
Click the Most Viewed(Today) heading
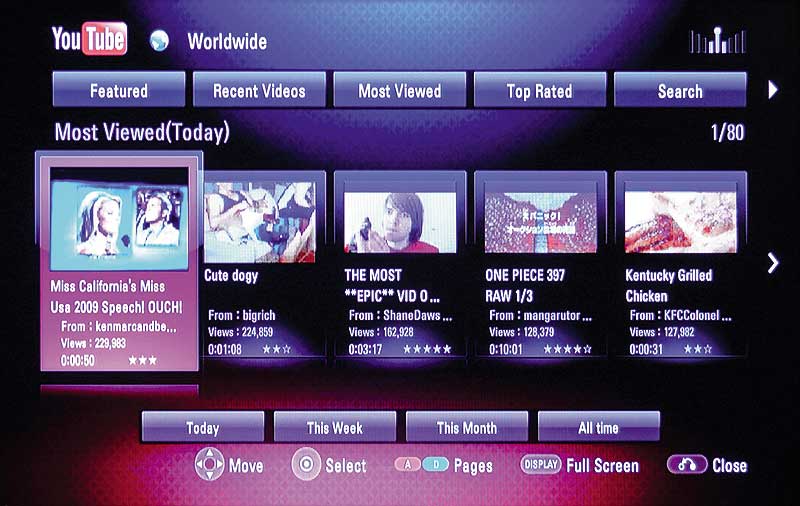142,132
